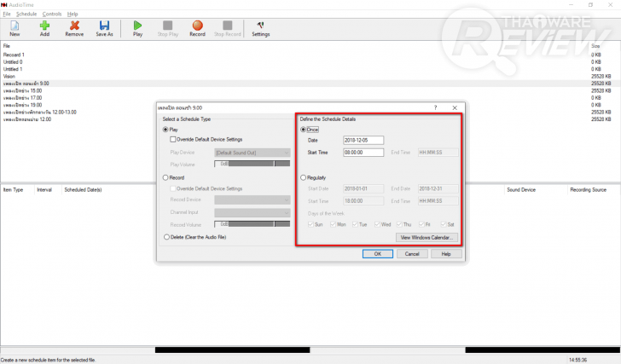This screenshot has width=621, height=364.
Task: Open the Schedule menu
Action: (26, 14)
